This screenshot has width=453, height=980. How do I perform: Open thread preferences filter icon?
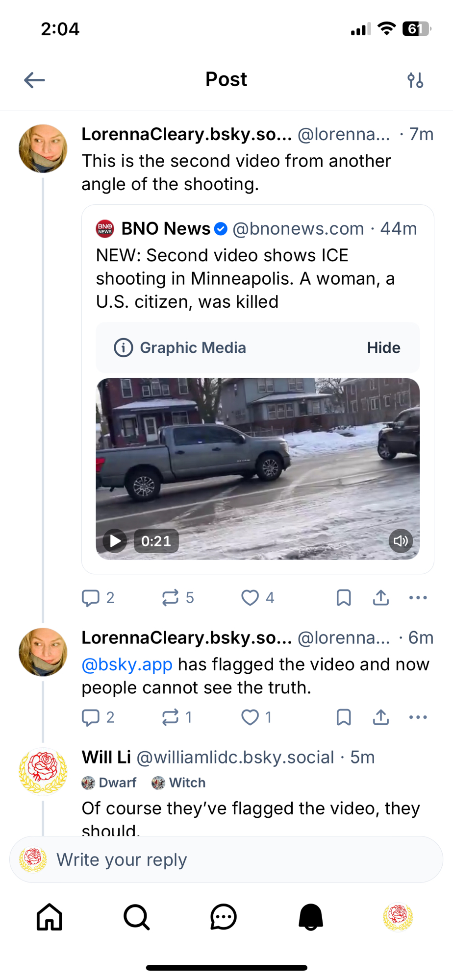(415, 80)
